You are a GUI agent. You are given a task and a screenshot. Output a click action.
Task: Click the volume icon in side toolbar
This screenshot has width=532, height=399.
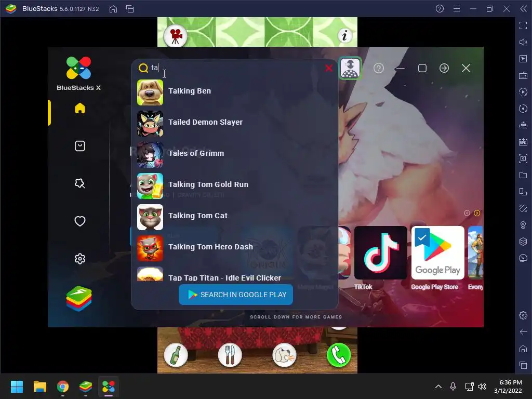tap(523, 42)
